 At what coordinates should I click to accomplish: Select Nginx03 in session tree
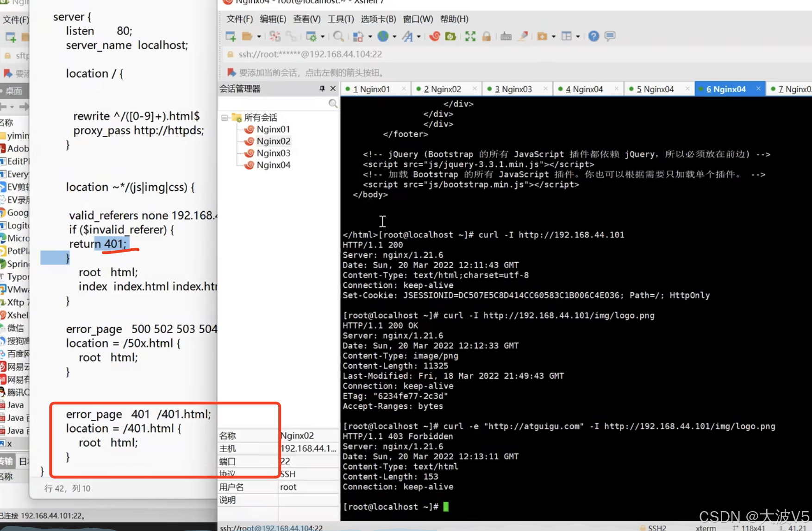273,153
